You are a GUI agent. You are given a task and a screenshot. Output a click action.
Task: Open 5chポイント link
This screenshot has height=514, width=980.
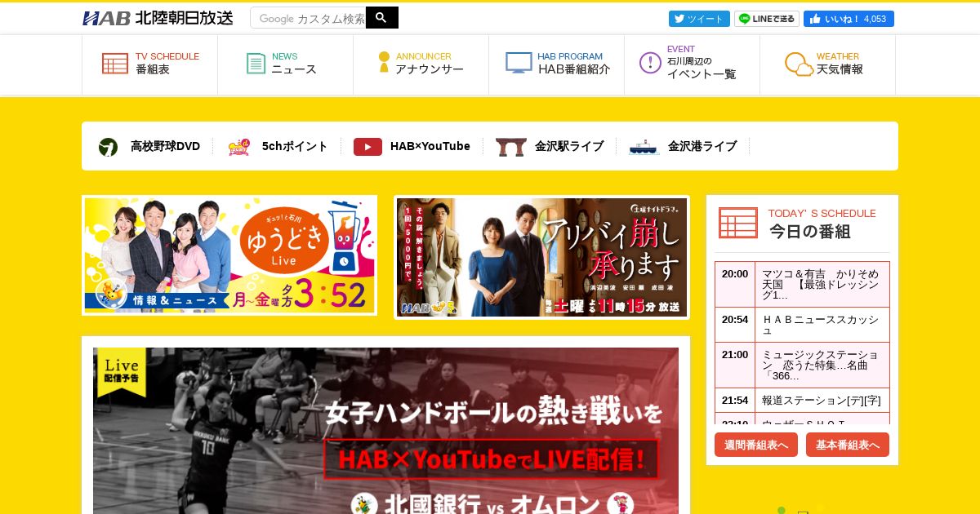295,147
